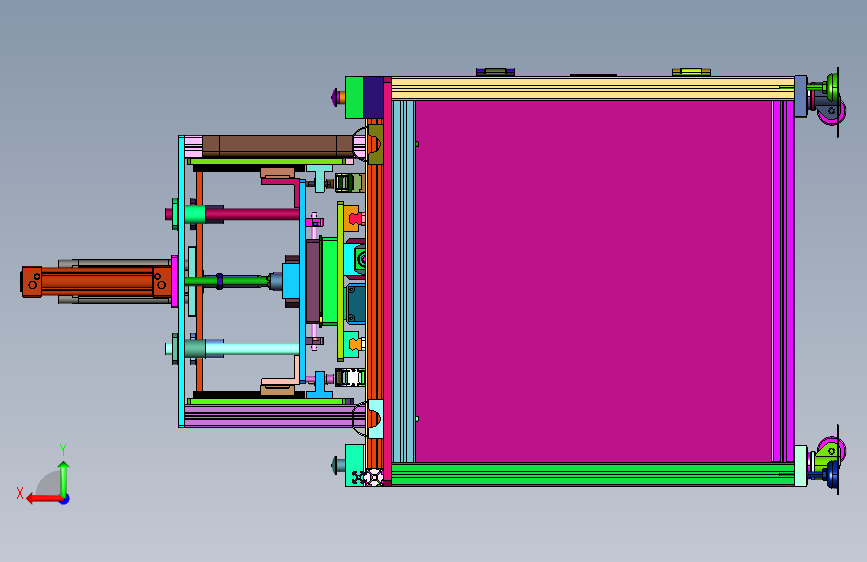Select the bright green plate in mechanism center
Viewport: 867px width, 562px height.
tap(330, 281)
